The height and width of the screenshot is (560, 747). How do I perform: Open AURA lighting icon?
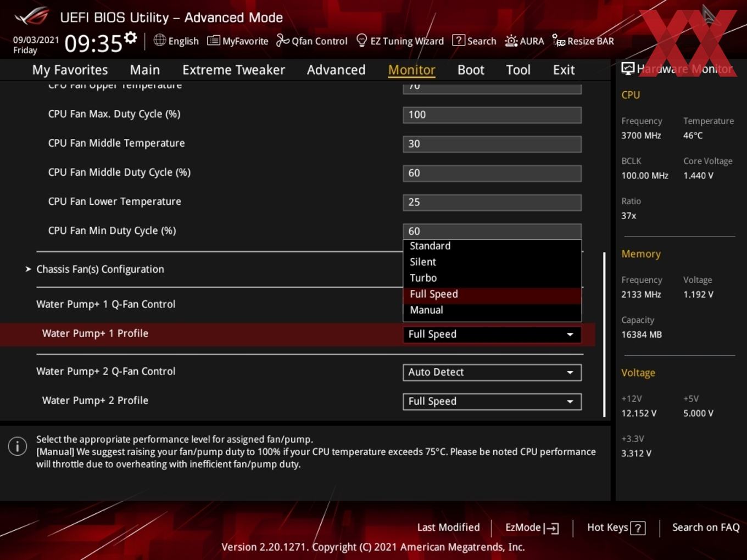click(x=511, y=41)
